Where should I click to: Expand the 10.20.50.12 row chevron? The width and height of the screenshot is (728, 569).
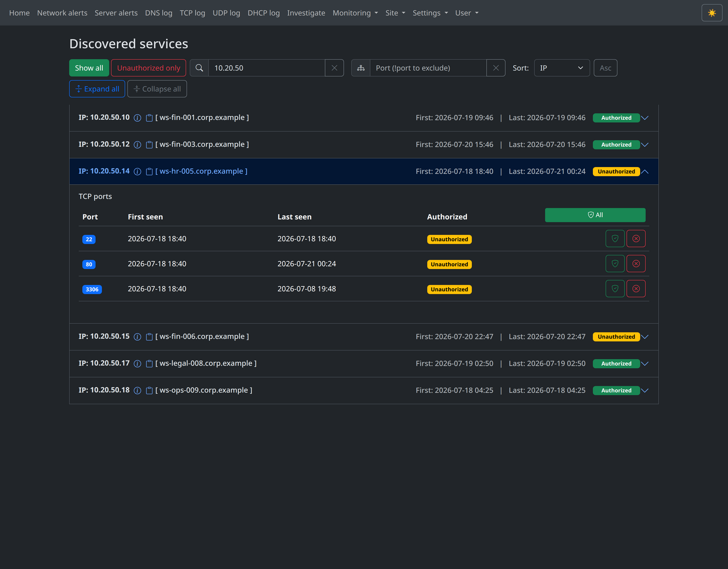645,145
